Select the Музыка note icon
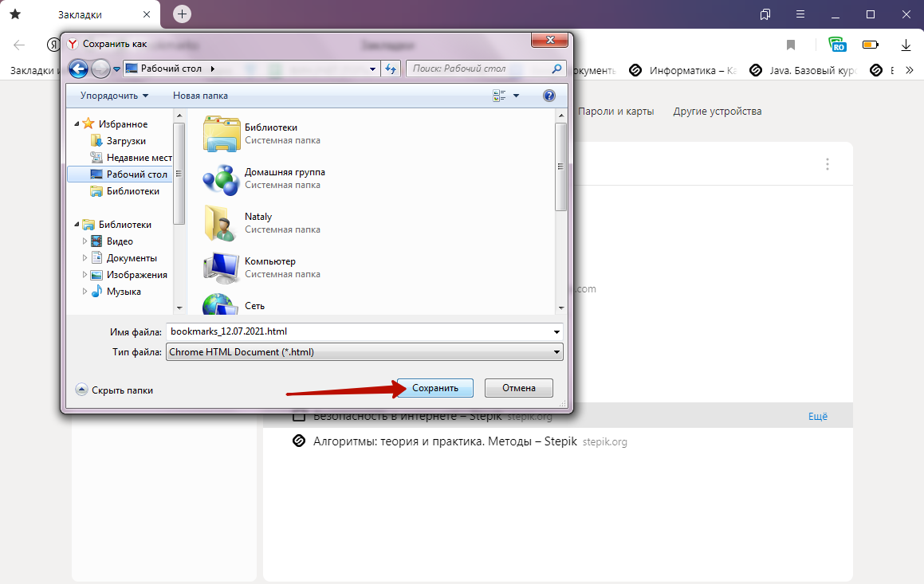This screenshot has width=924, height=584. pos(96,291)
